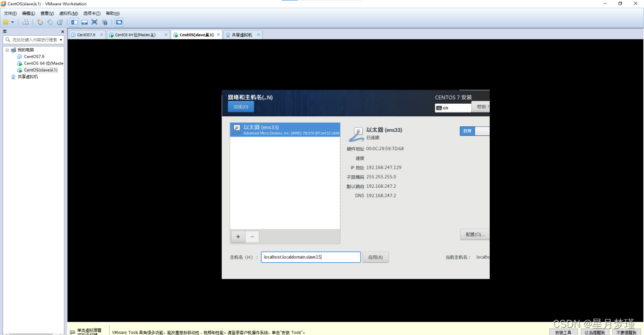The width and height of the screenshot is (644, 335).
Task: Click the Revert to snapshot toolbar icon
Action: point(50,22)
